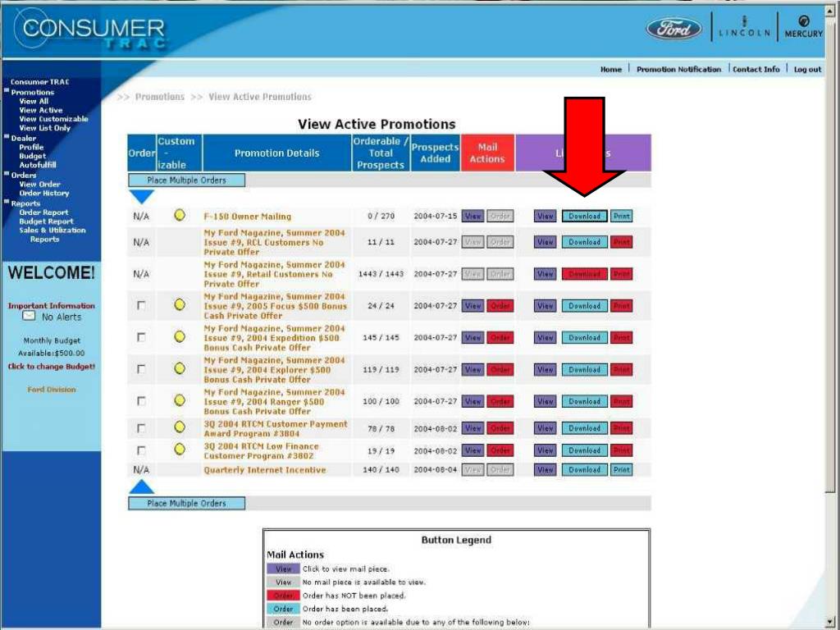Screen dimensions: 840x630
Task: Click the Mail Actions column header
Action: (x=487, y=153)
